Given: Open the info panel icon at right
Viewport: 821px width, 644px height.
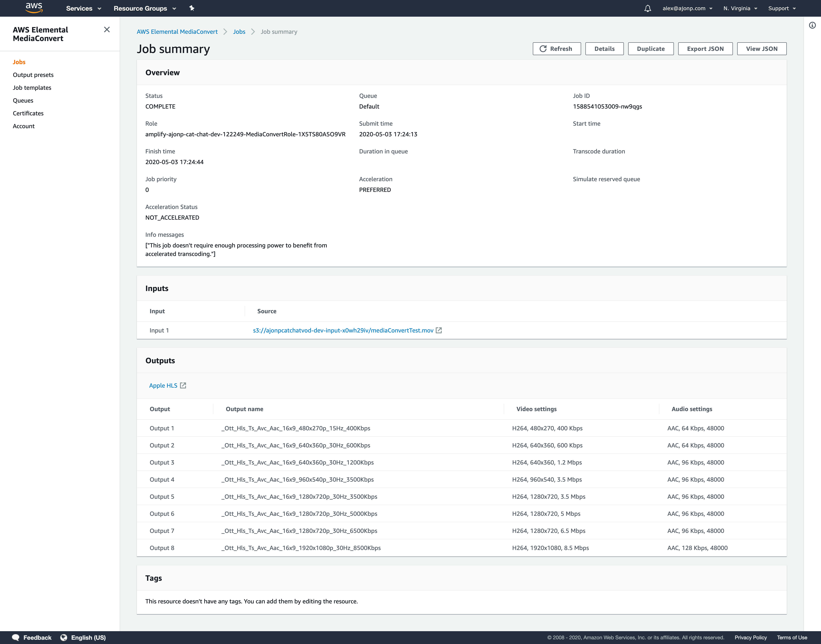Looking at the screenshot, I should 812,25.
